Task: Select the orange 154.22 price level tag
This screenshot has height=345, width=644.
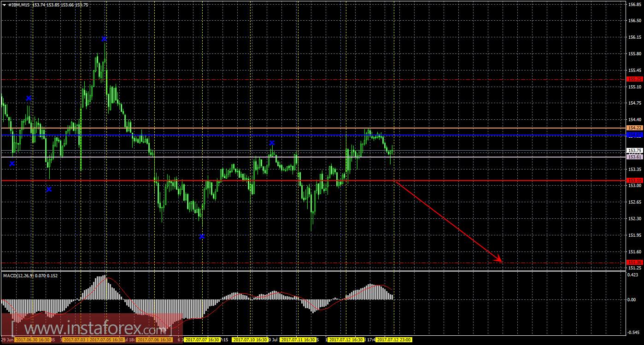Action: tap(635, 128)
